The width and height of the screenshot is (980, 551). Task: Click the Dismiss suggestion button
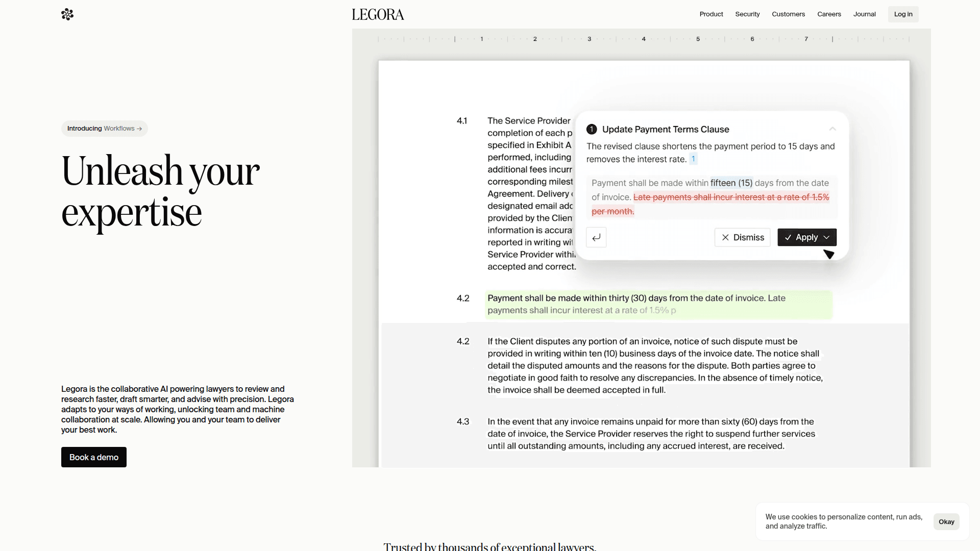(x=742, y=237)
